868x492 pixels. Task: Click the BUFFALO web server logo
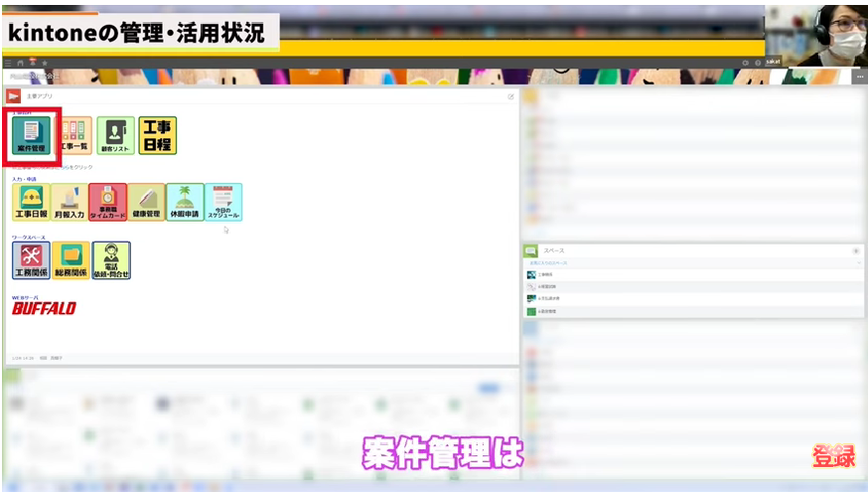tap(44, 308)
